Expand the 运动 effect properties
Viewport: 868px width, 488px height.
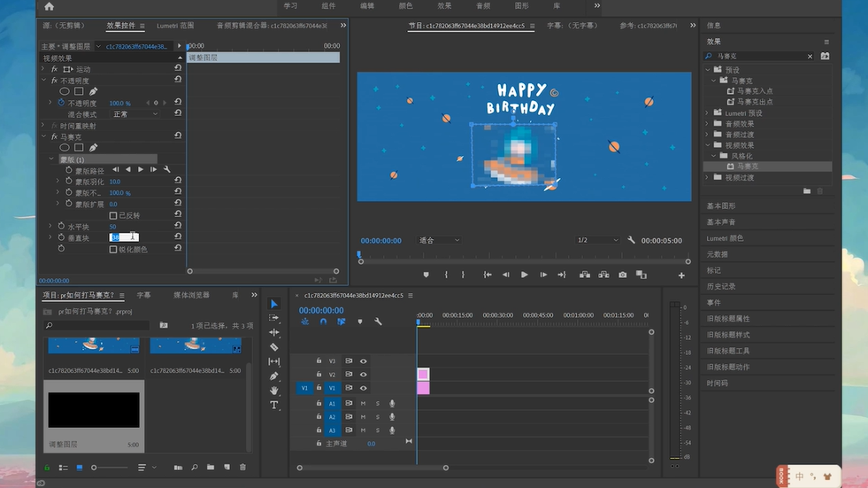tap(43, 69)
